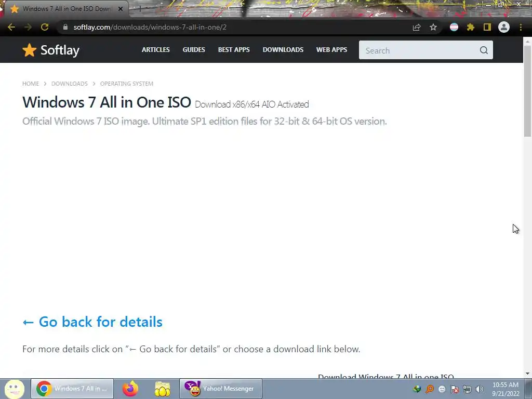Screen dimensions: 532x399
Task: Click the HOME breadcrumb link
Action: 31,84
